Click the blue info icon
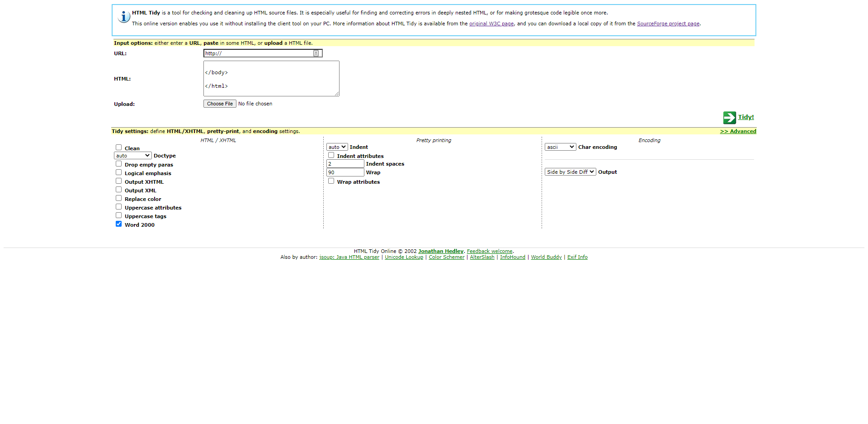This screenshot has height=424, width=868. (124, 17)
